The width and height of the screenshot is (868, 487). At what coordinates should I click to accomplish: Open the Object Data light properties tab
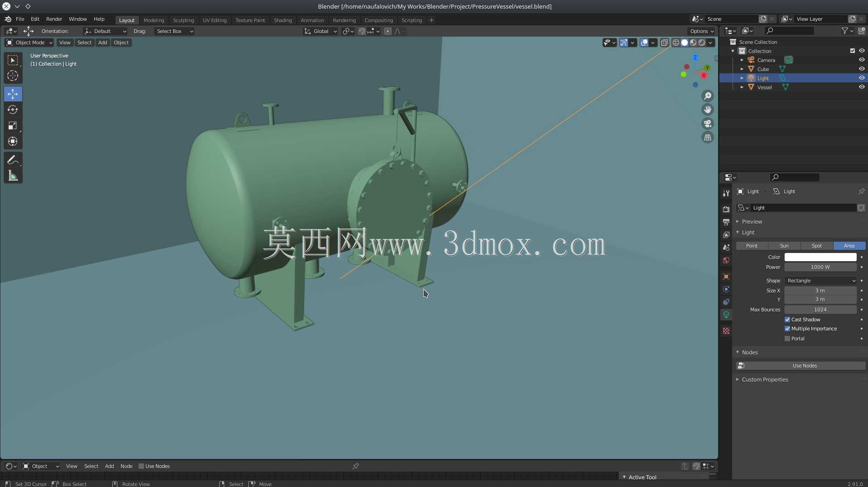[x=726, y=315]
